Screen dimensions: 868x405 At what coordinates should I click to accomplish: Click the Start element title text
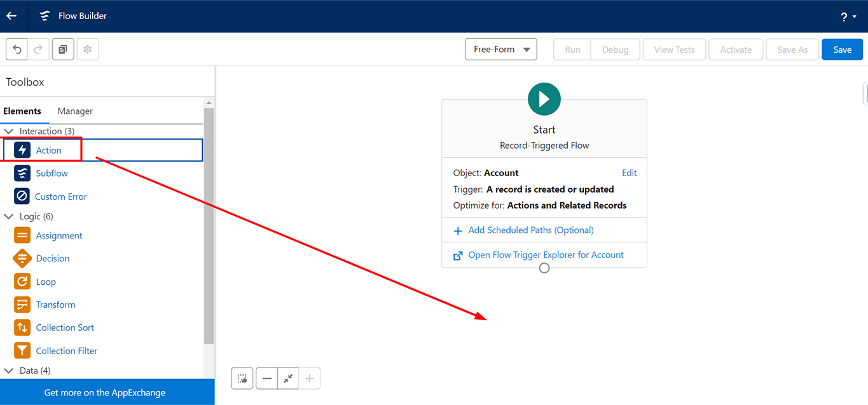pos(544,130)
